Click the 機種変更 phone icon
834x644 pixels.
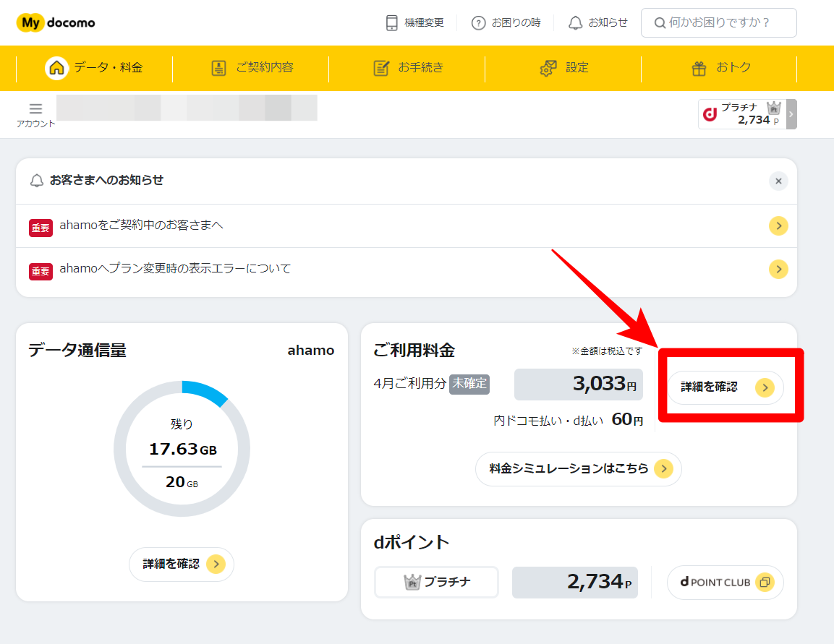tap(391, 23)
